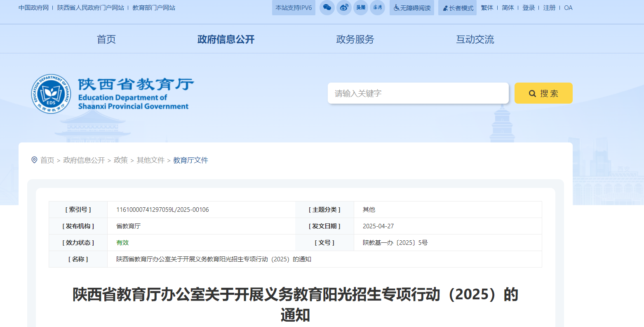The image size is (644, 327).
Task: Click 本站支持IPV6 badge
Action: click(294, 7)
